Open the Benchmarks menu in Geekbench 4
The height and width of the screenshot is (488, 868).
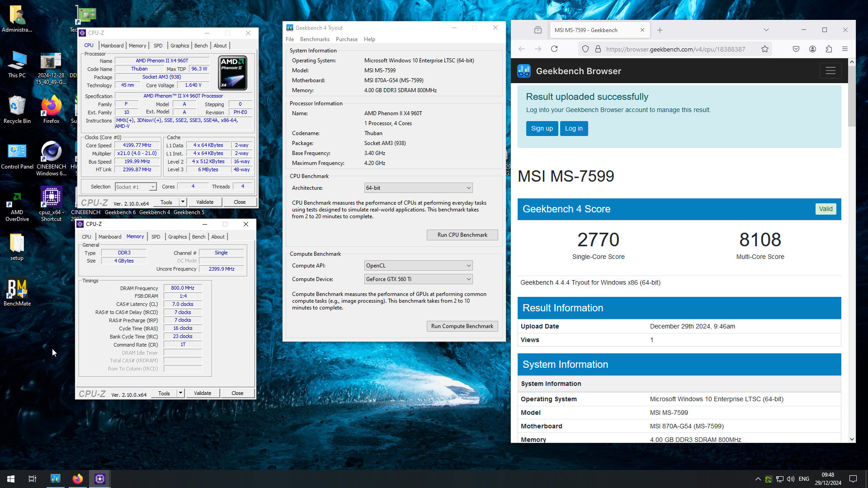pos(315,39)
